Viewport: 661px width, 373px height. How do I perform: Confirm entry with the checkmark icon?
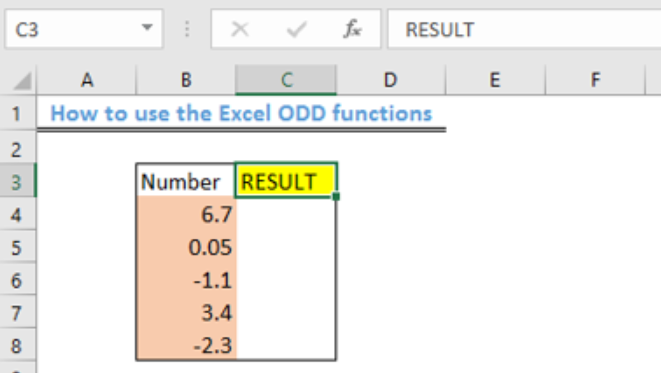pyautogui.click(x=296, y=30)
